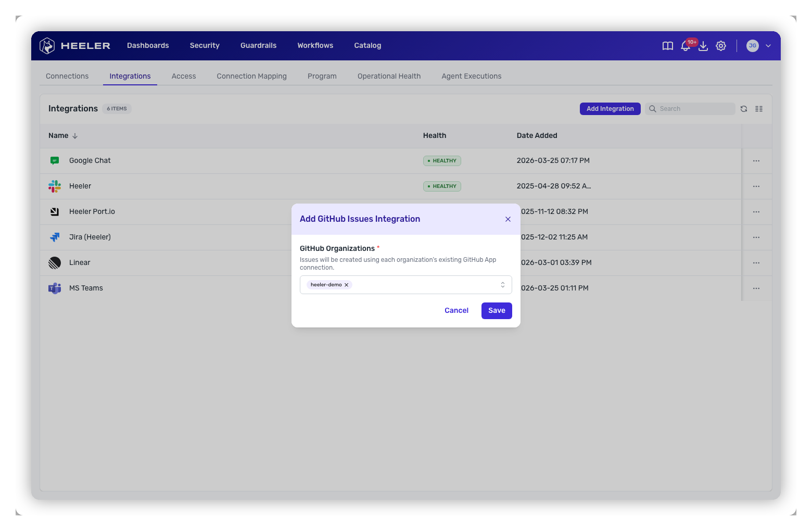Open the notifications bell icon
The height and width of the screenshot is (531, 812).
point(686,46)
